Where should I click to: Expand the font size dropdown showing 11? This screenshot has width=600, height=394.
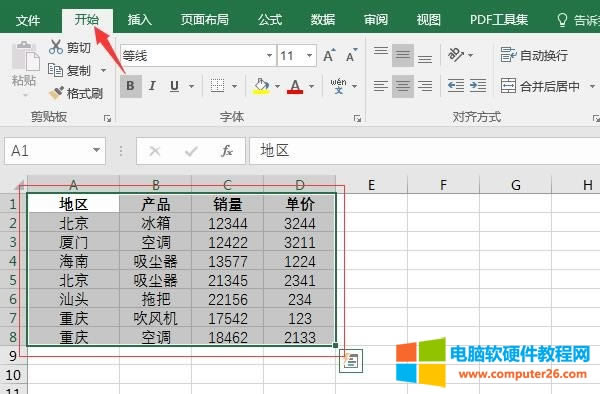click(x=309, y=56)
